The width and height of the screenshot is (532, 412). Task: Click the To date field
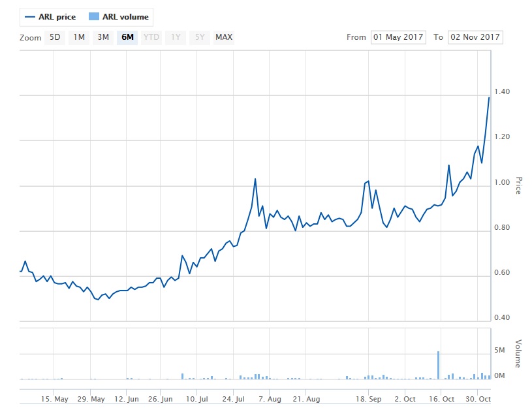(476, 37)
